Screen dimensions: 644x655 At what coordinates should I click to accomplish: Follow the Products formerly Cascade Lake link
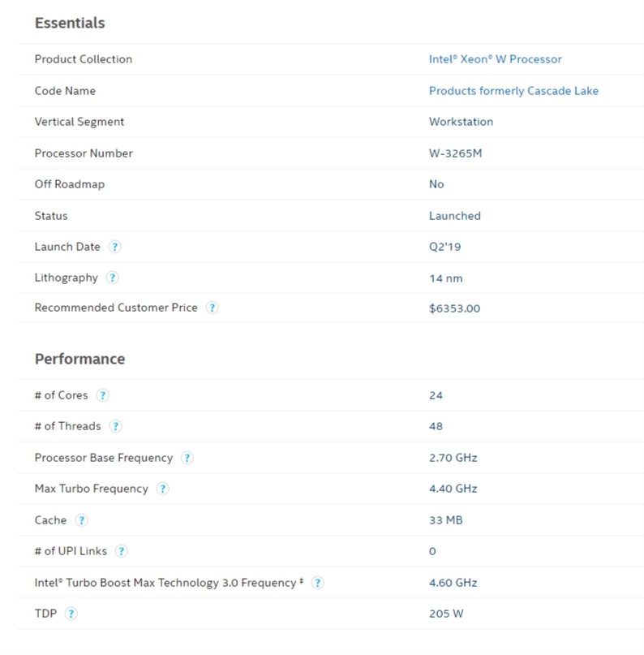513,91
